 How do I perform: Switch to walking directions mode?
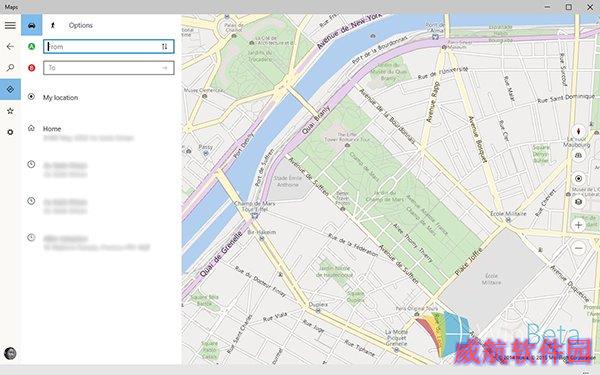[x=53, y=25]
